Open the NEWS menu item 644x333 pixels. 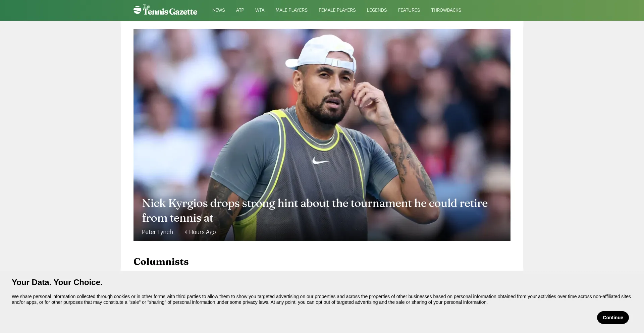[x=219, y=10]
